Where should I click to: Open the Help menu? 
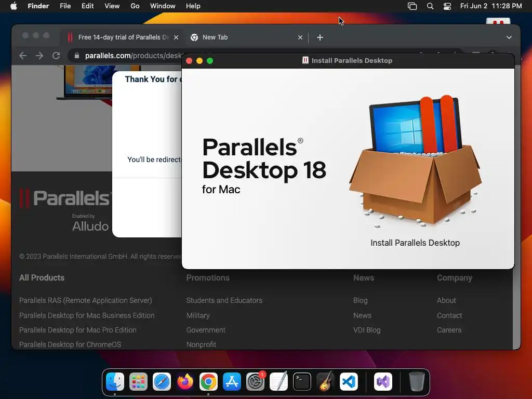[193, 6]
